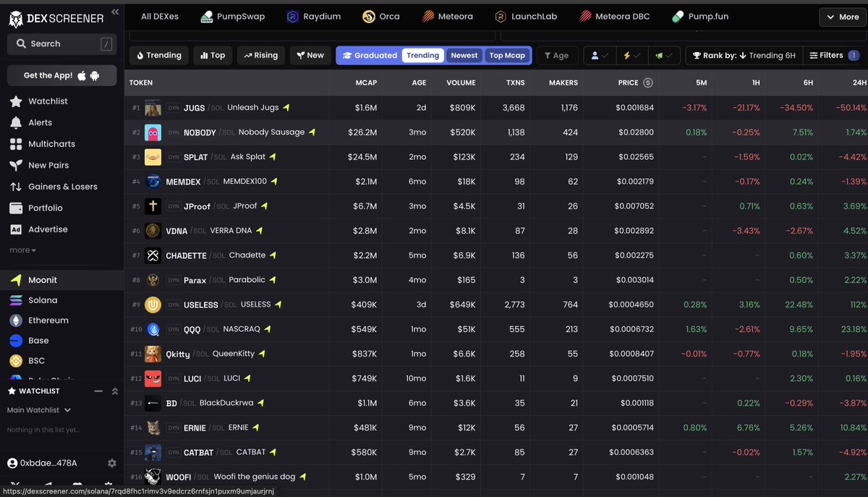The image size is (868, 497).
Task: Open the Filters panel
Action: pos(833,55)
